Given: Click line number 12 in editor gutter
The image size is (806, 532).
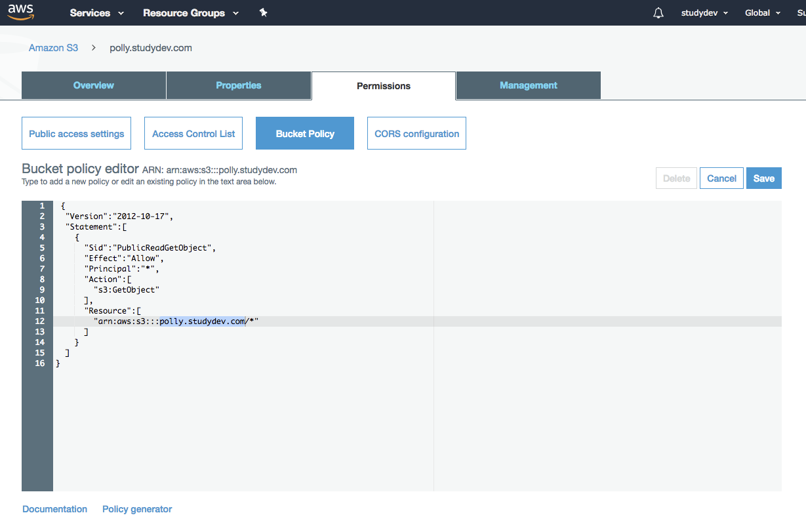Looking at the screenshot, I should click(x=40, y=321).
